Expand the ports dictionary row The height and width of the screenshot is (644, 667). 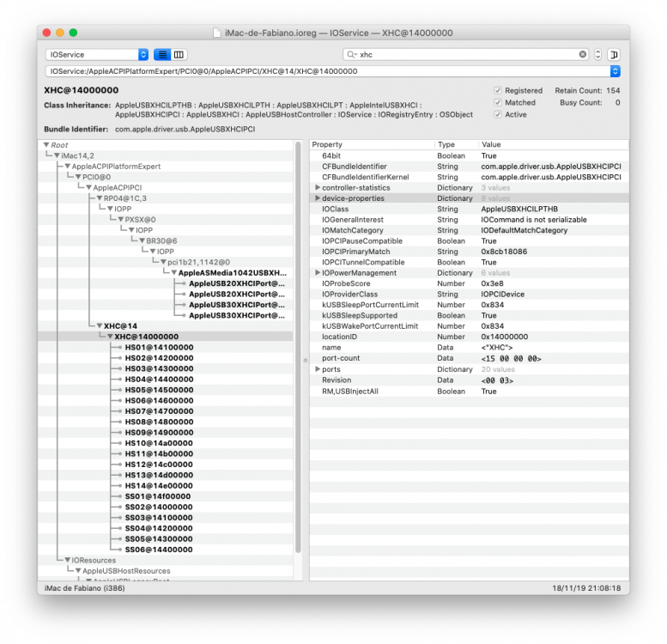click(x=318, y=368)
